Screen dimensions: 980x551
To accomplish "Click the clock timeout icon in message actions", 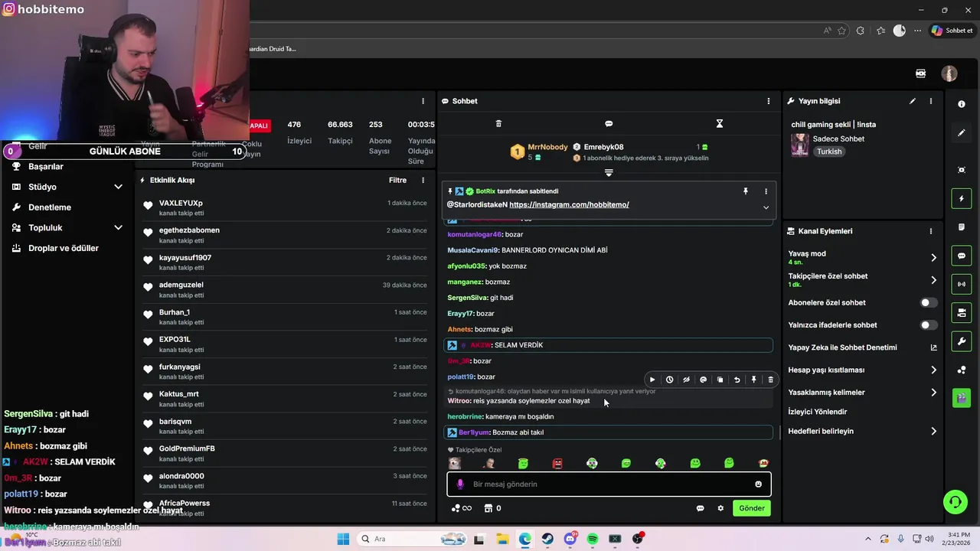I will (x=669, y=380).
